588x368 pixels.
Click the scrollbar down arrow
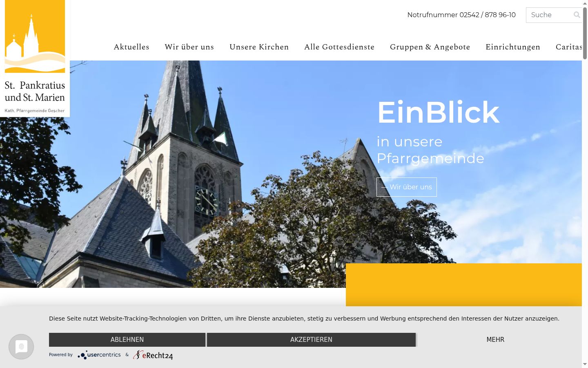(585, 364)
